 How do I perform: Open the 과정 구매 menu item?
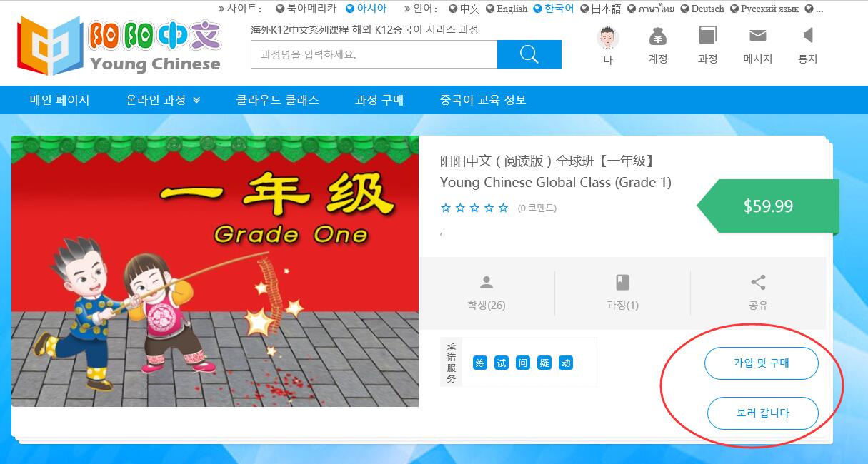pyautogui.click(x=379, y=100)
